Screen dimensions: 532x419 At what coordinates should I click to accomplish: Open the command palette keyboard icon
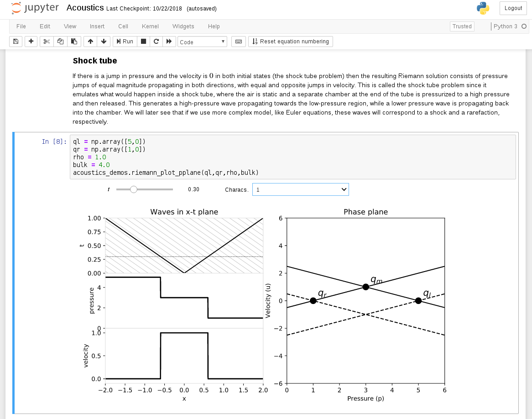pyautogui.click(x=238, y=41)
